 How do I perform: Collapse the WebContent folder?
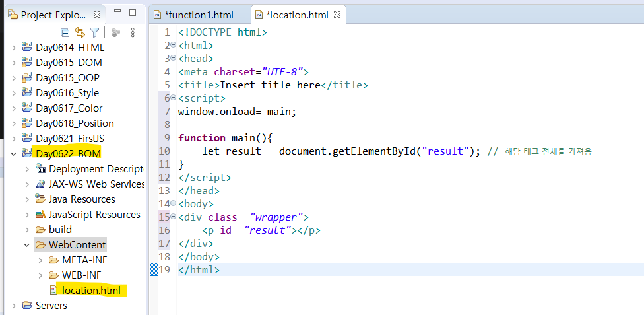27,245
